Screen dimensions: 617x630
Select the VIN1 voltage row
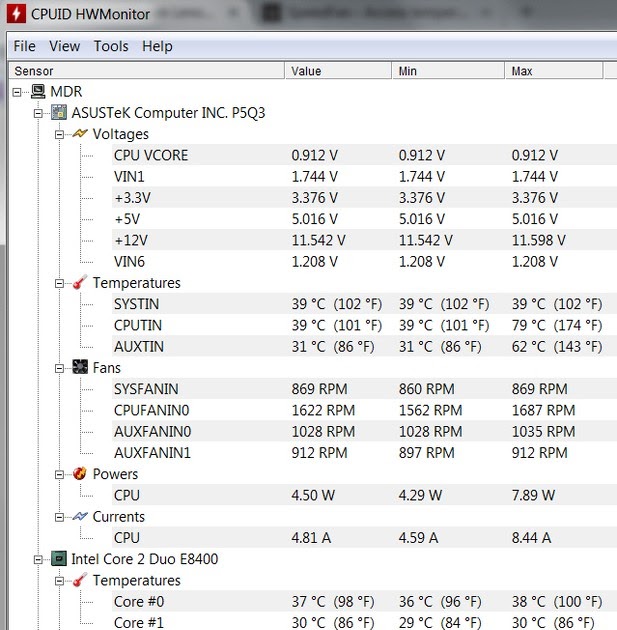coord(364,176)
